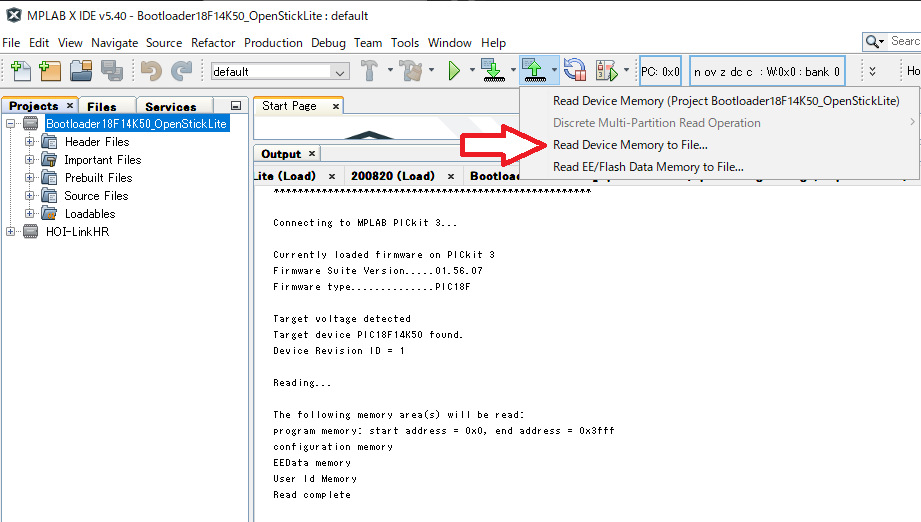Open the Program Device dropdown arrow
Viewport: 921px width, 522px height.
pos(513,70)
